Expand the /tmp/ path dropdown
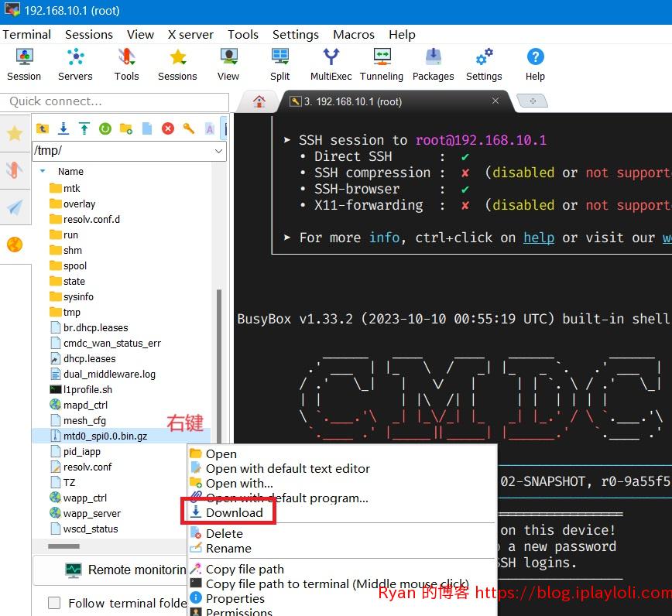Screen dimensions: 672x616 click(218, 151)
